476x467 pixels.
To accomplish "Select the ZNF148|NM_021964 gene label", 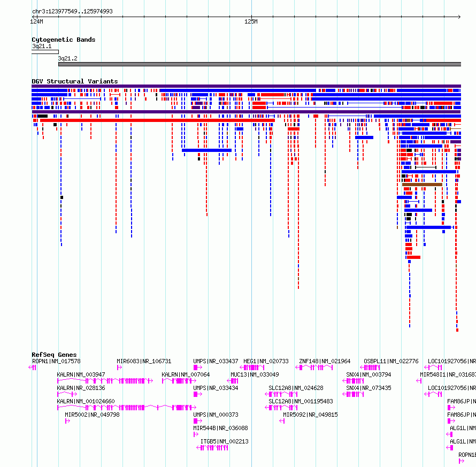I will click(325, 361).
